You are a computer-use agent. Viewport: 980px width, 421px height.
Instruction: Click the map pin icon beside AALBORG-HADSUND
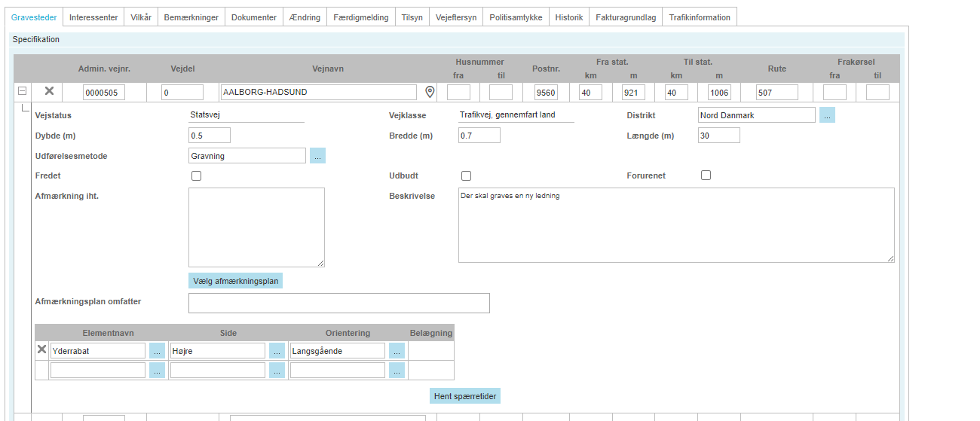tap(430, 92)
